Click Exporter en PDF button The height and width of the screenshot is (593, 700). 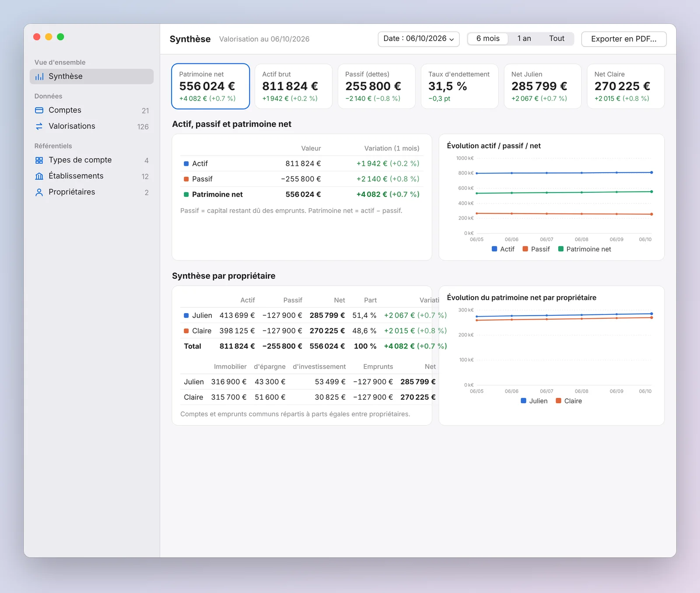click(624, 39)
